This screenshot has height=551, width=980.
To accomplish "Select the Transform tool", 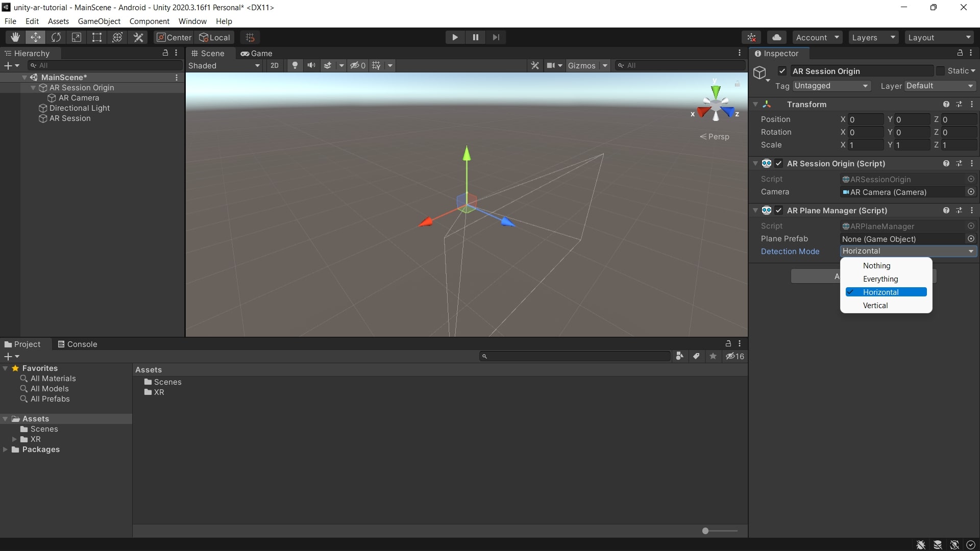I will 117,37.
